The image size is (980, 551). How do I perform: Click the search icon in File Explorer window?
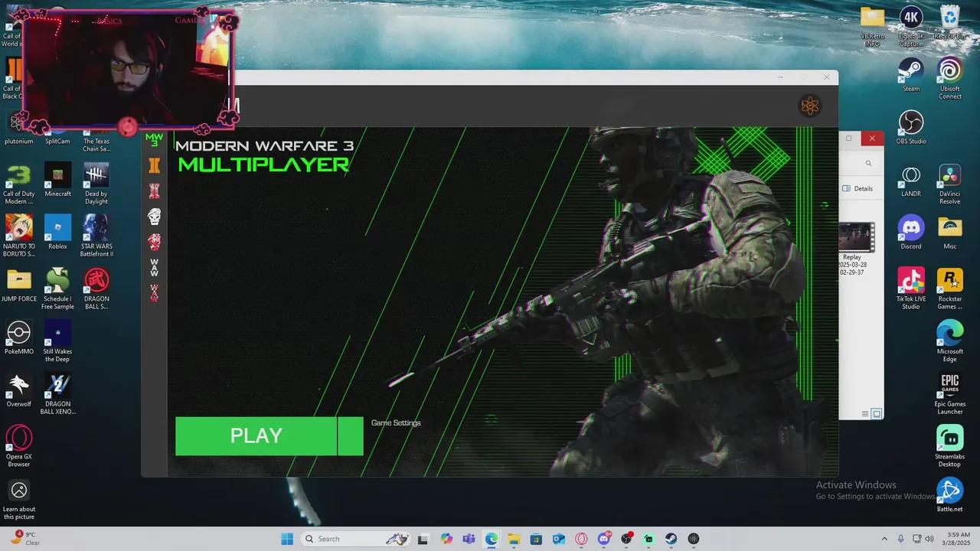click(868, 163)
